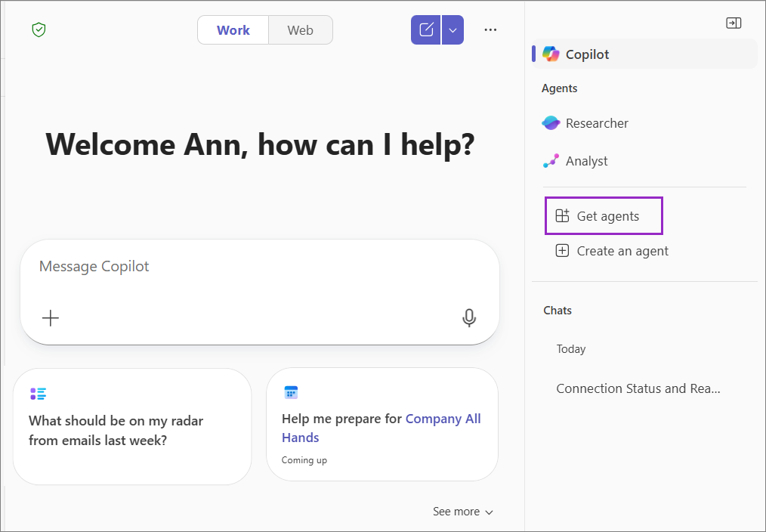Open the Researcher agent
The image size is (766, 532).
[585, 123]
